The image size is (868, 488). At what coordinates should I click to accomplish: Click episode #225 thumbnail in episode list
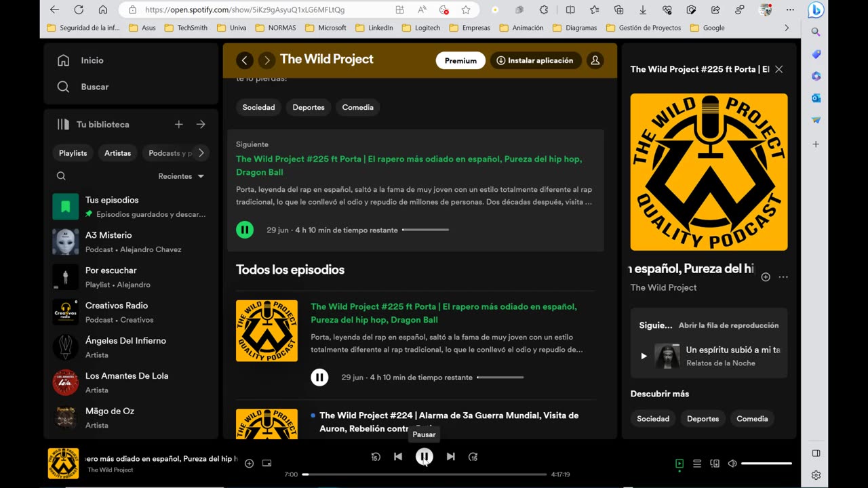267,331
